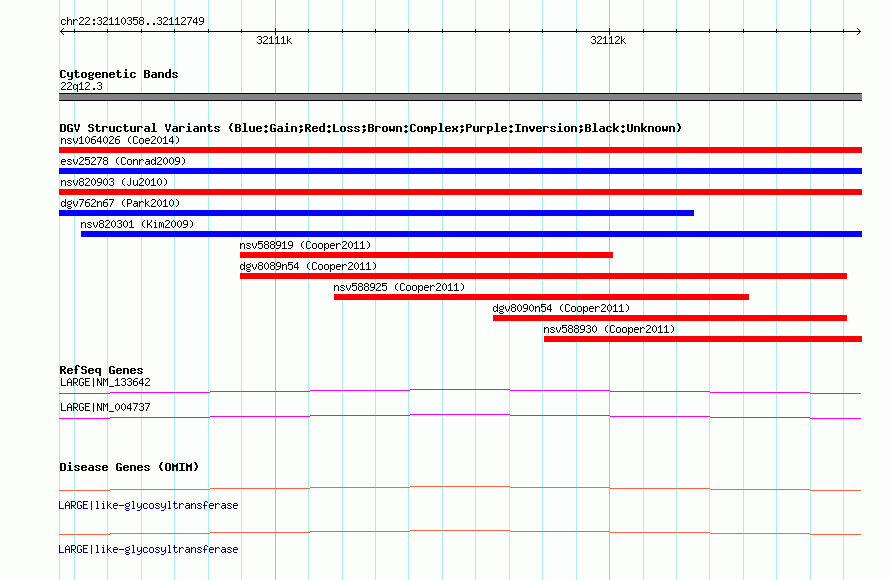
Task: Click the 32111k ruler tick label
Action: click(x=274, y=40)
